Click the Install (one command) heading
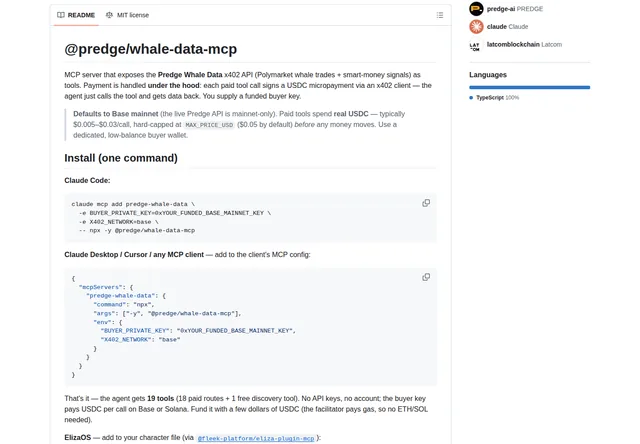Screen dimensions: 640x444 coord(121,158)
